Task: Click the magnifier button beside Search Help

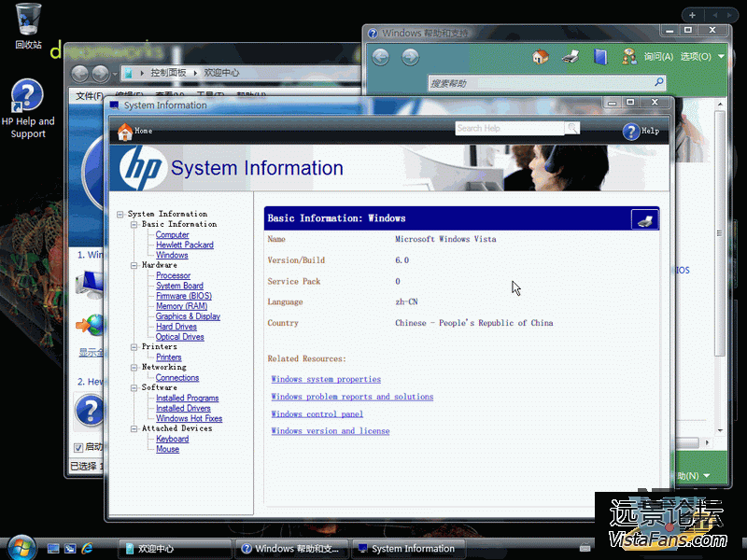Action: coord(571,128)
